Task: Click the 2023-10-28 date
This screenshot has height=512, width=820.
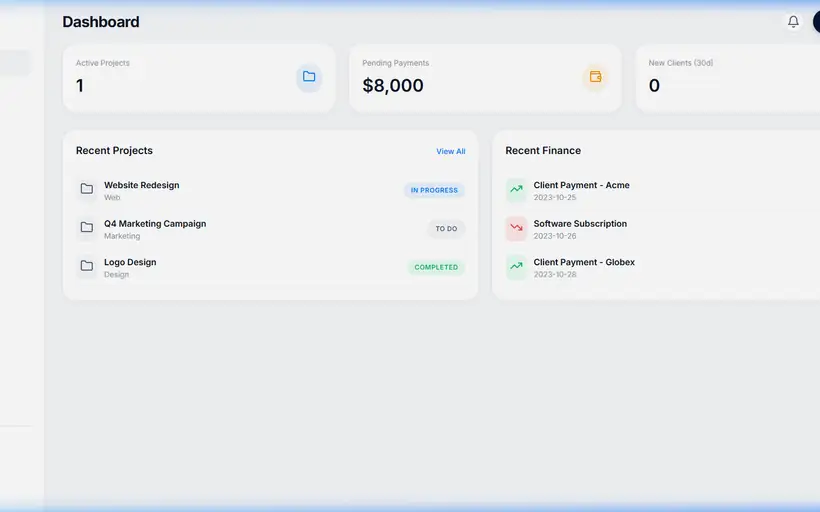Action: point(555,274)
